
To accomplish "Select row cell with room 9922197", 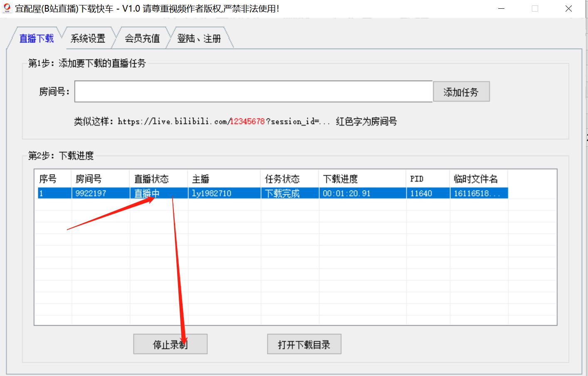I will coord(100,193).
